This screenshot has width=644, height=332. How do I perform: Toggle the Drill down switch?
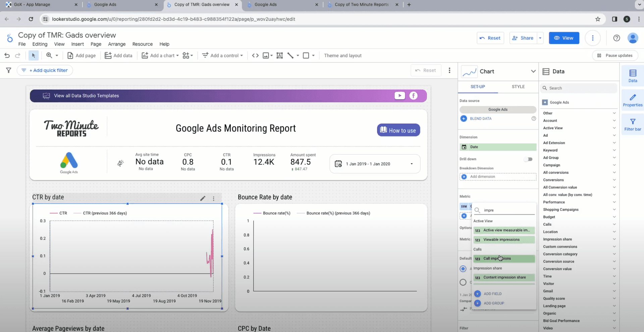[x=528, y=159]
